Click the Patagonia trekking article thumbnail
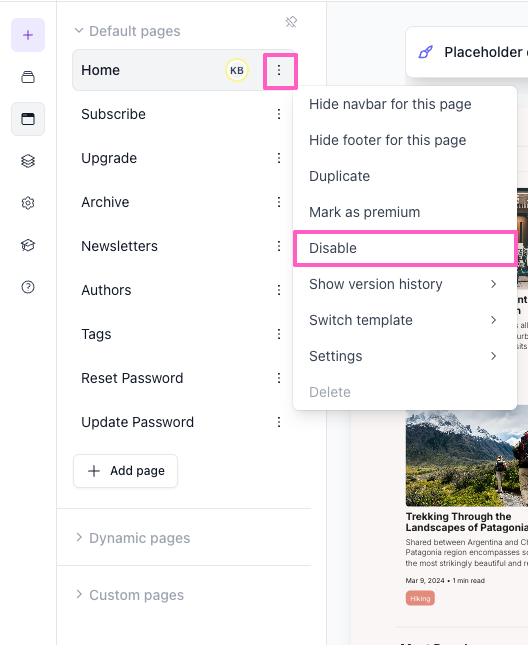The height and width of the screenshot is (645, 528). point(467,458)
